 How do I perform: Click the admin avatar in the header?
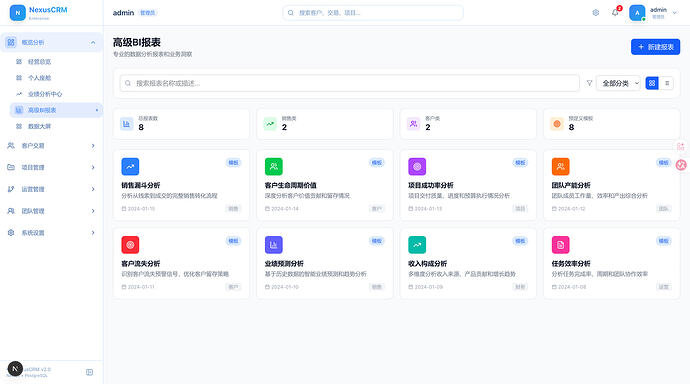[637, 13]
